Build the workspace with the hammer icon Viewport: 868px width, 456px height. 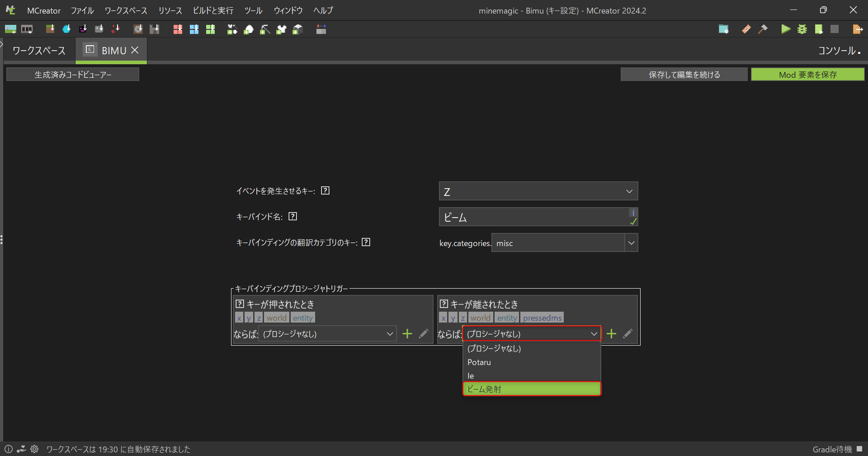pyautogui.click(x=763, y=29)
